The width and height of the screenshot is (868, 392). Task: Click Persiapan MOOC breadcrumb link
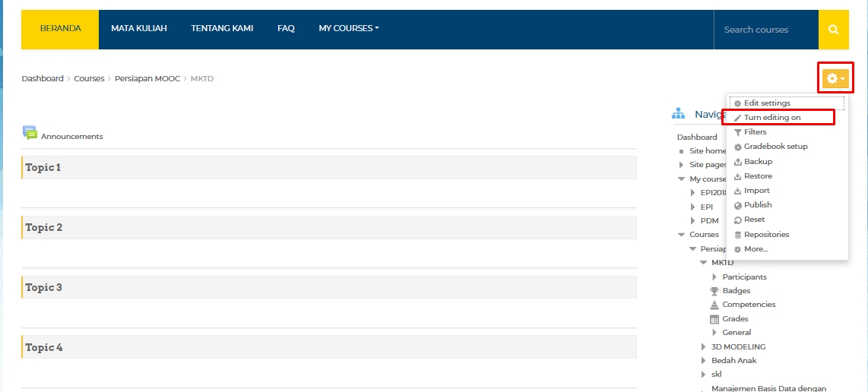[147, 79]
